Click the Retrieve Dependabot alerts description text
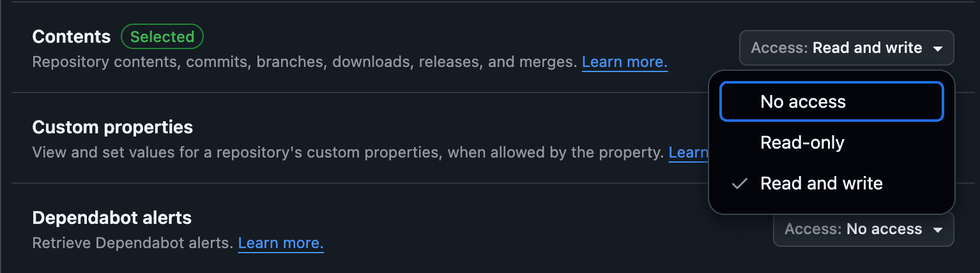980x273 pixels. [132, 243]
